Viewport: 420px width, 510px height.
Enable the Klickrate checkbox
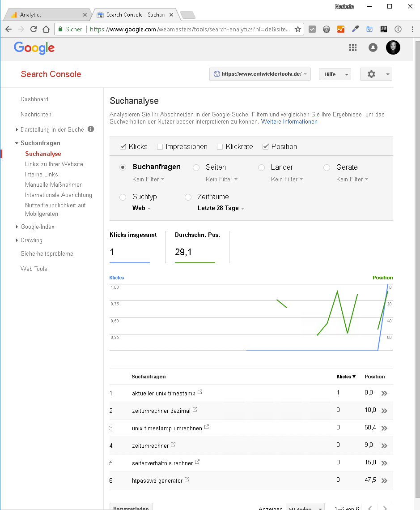coord(220,147)
